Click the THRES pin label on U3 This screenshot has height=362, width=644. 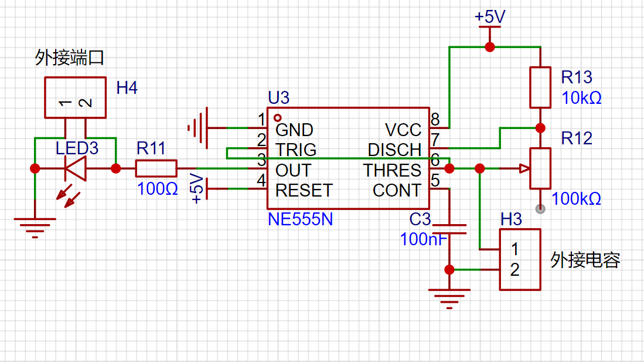click(392, 170)
